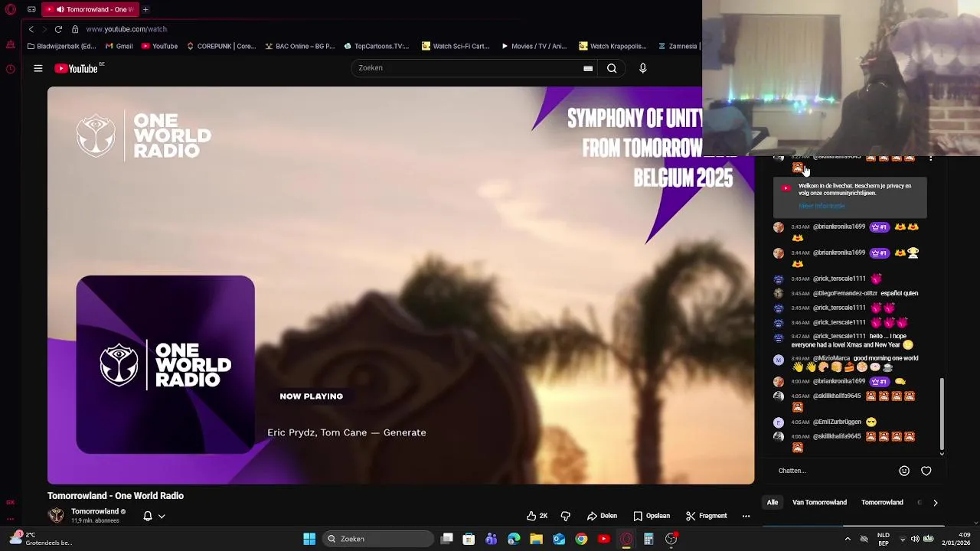This screenshot has height=551, width=980.
Task: Select the Tomorrowland filter chip
Action: tap(882, 503)
